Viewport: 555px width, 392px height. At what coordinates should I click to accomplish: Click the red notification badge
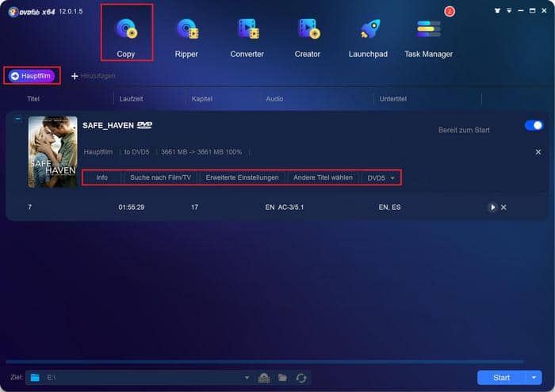click(x=450, y=12)
